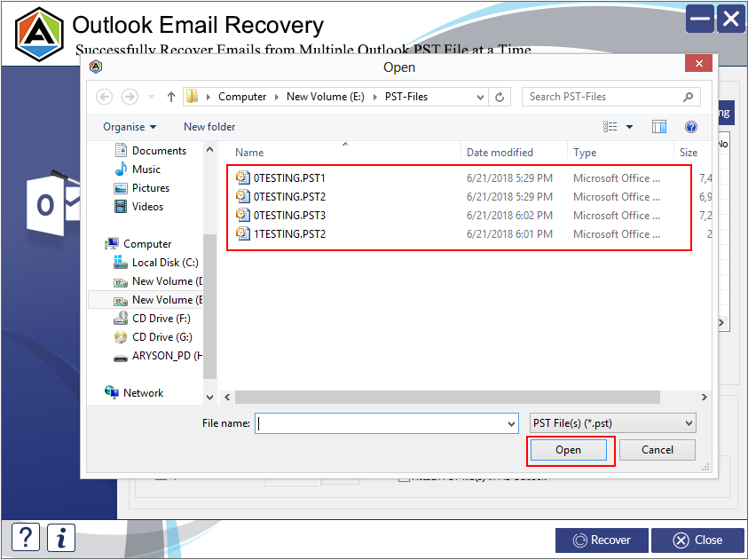This screenshot has height=560, width=748.
Task: Select the file 0TESTING.PST1
Action: coord(289,178)
